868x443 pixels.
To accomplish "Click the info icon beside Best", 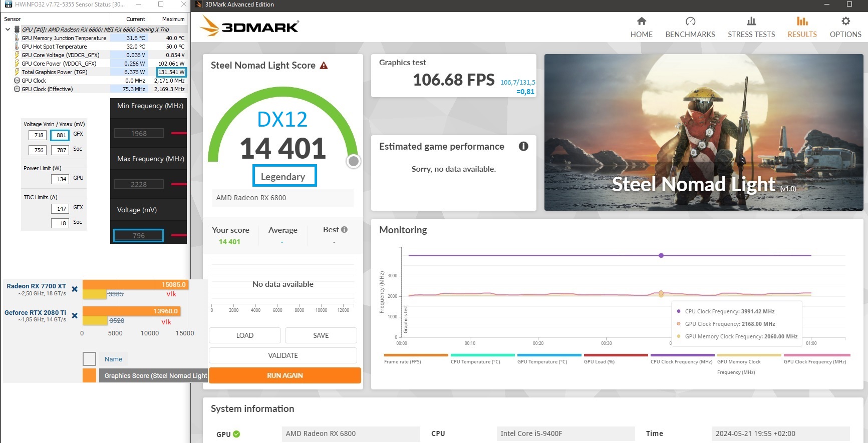I will tap(344, 230).
